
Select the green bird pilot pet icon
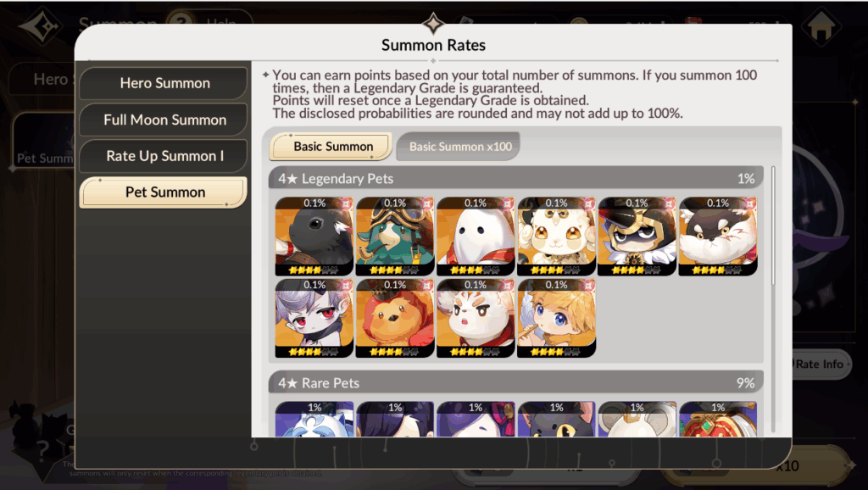(395, 237)
